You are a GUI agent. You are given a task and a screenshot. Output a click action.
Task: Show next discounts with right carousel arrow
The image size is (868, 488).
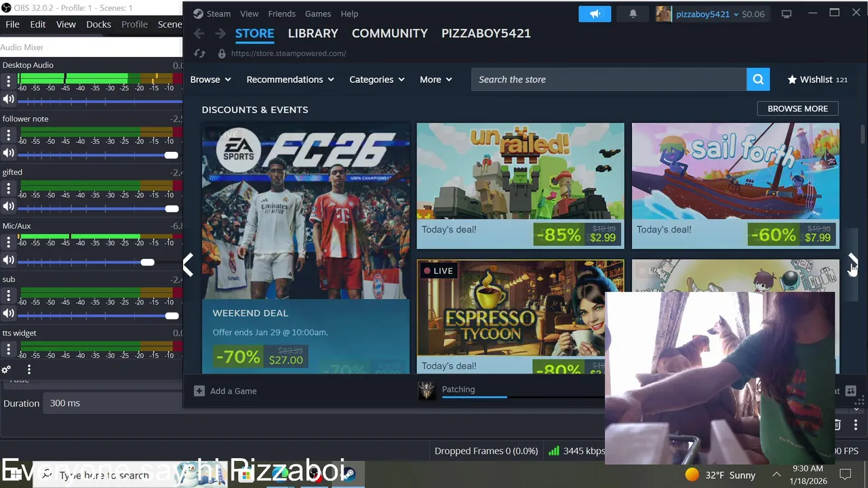[852, 263]
